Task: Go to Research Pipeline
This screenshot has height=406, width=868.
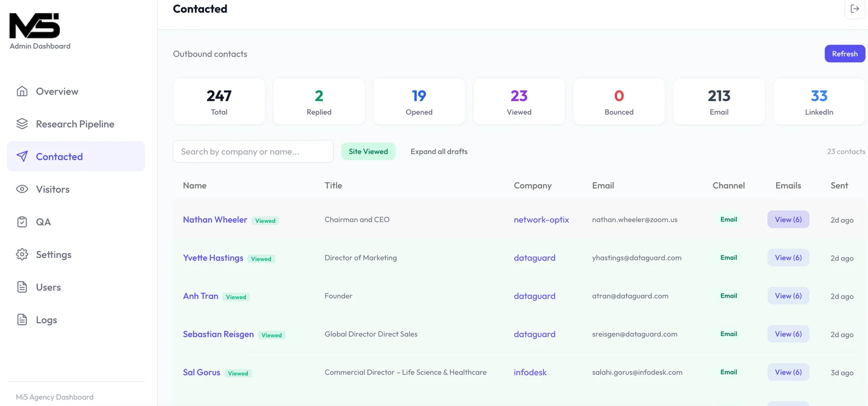Action: (x=76, y=124)
